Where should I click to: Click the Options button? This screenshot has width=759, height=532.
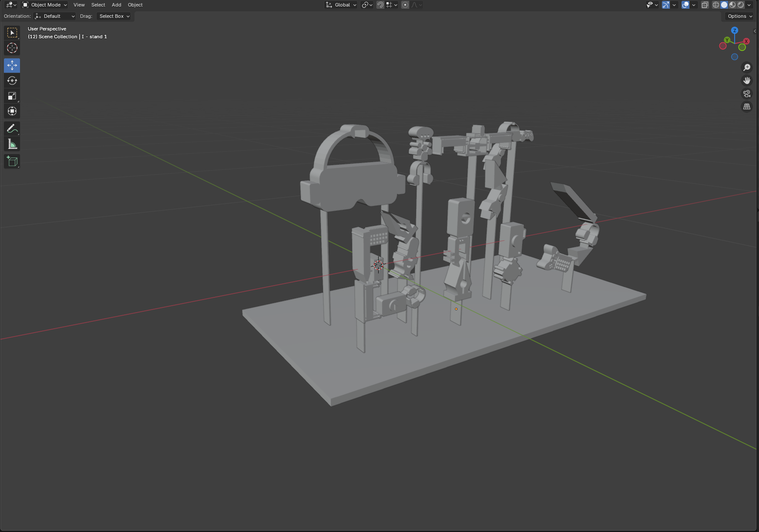click(739, 16)
